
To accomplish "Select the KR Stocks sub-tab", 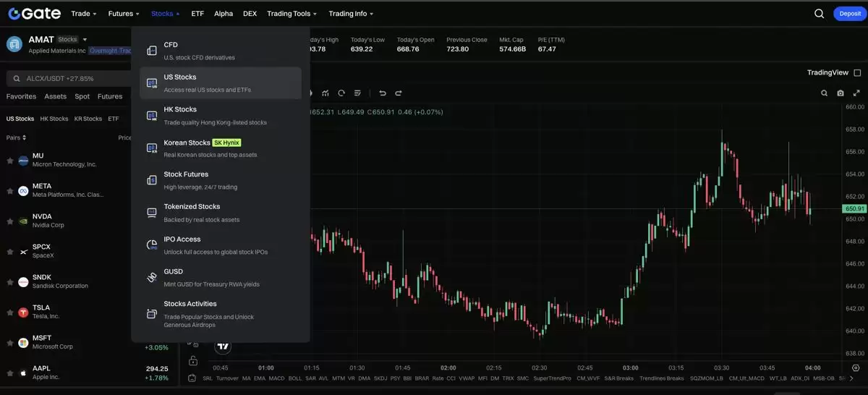I will coord(88,119).
